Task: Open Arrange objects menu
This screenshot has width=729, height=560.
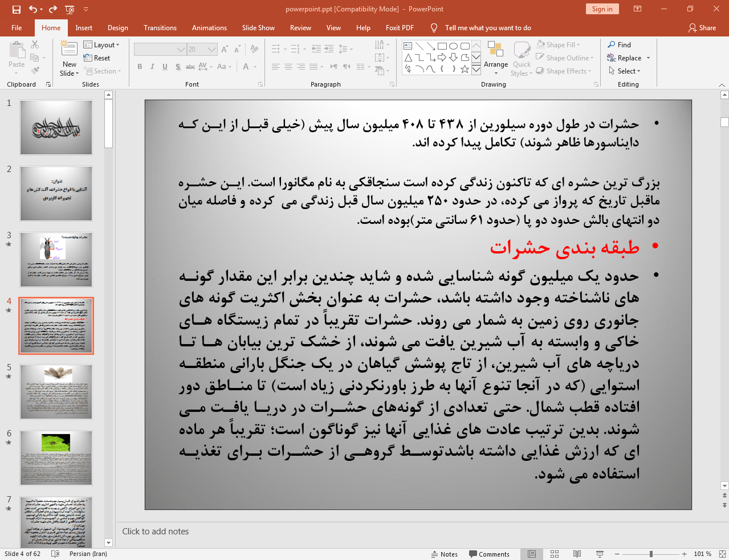Action: [x=495, y=58]
